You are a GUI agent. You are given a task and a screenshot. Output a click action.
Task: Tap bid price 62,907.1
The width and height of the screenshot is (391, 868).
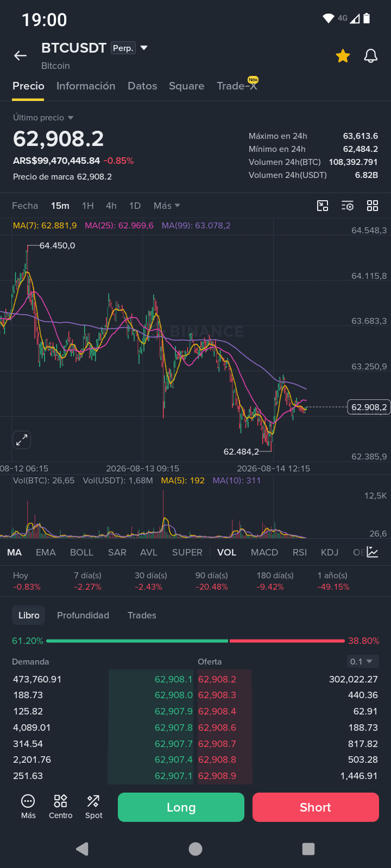174,776
